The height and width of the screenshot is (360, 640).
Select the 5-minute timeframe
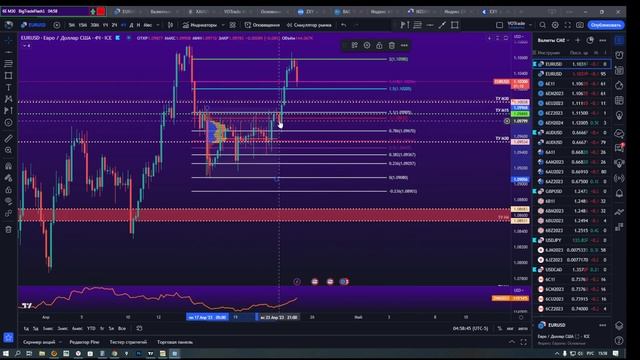[71, 25]
